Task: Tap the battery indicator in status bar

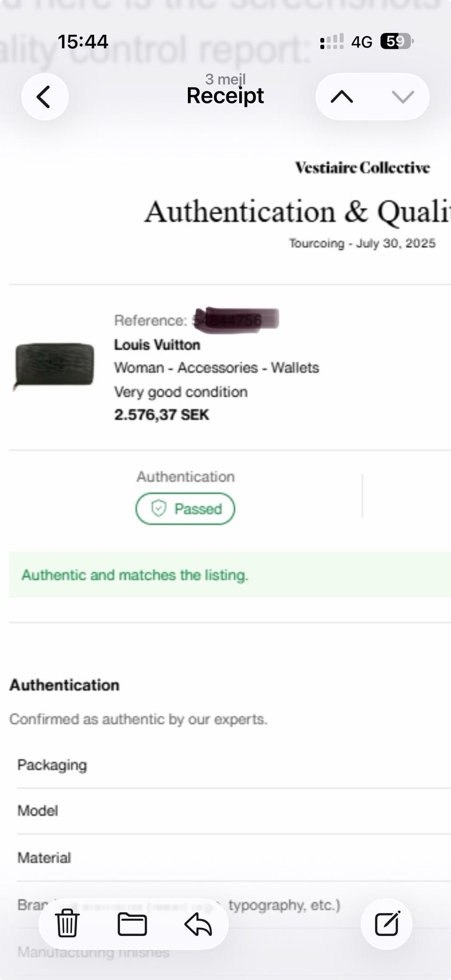Action: (397, 42)
